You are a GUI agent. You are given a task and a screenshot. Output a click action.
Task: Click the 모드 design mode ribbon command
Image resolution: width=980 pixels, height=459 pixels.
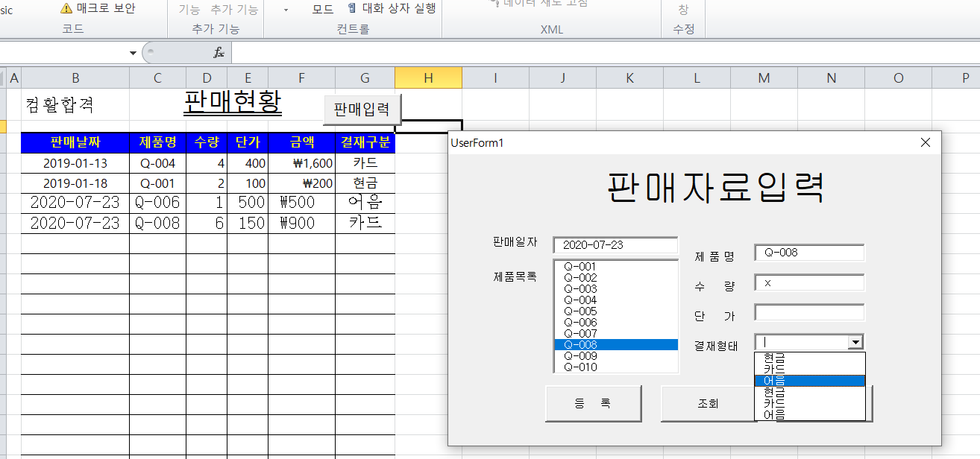click(322, 9)
